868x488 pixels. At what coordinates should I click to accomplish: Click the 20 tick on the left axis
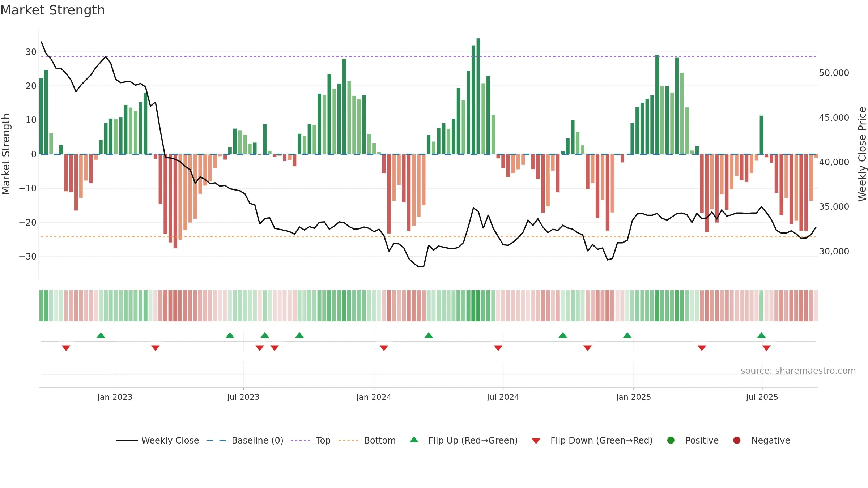31,86
